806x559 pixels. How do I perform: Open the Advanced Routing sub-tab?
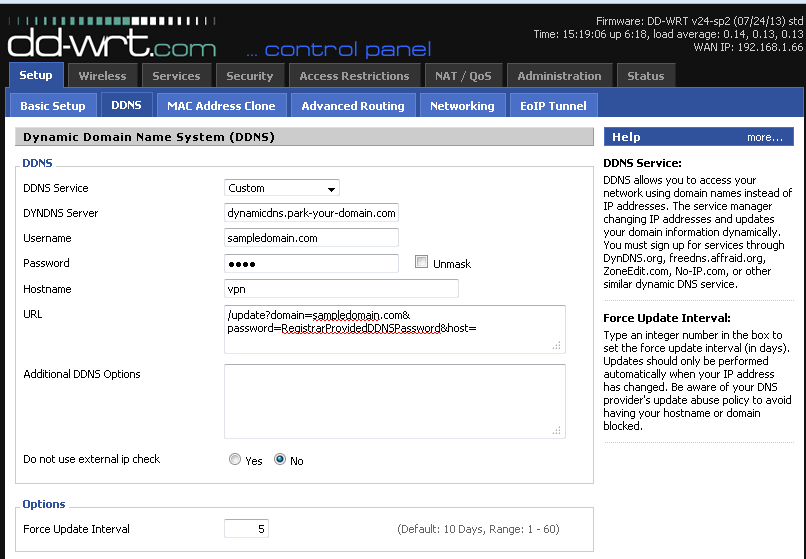353,105
